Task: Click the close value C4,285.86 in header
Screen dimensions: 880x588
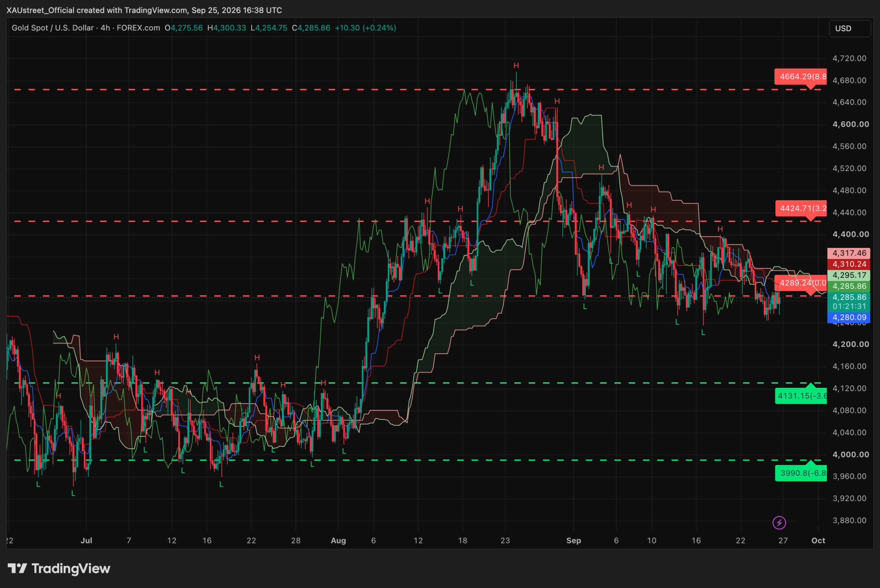Action: click(311, 28)
